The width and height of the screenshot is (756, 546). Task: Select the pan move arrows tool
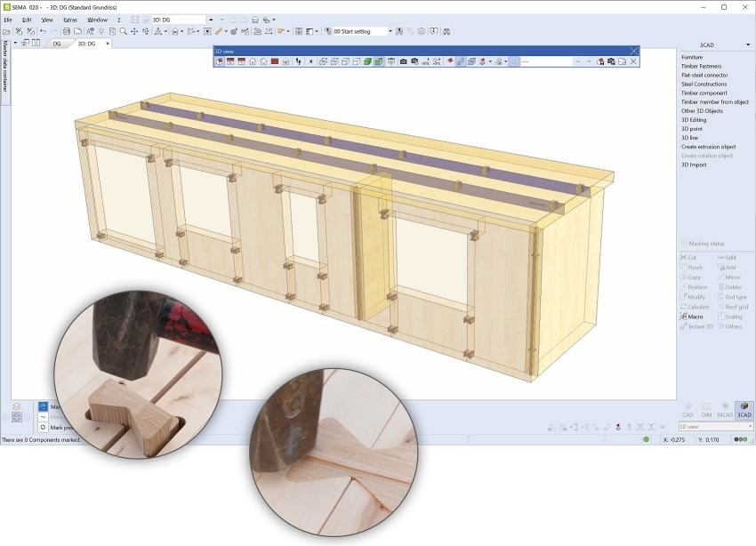pos(134,31)
